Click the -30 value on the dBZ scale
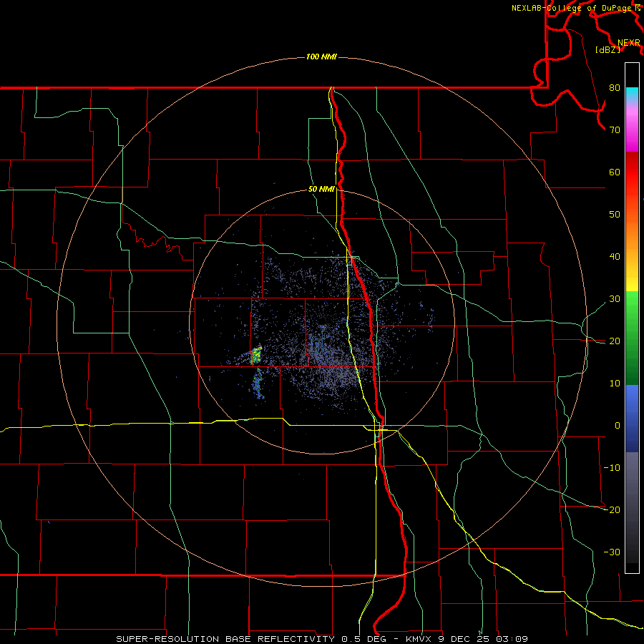The image size is (644, 644). pyautogui.click(x=612, y=552)
